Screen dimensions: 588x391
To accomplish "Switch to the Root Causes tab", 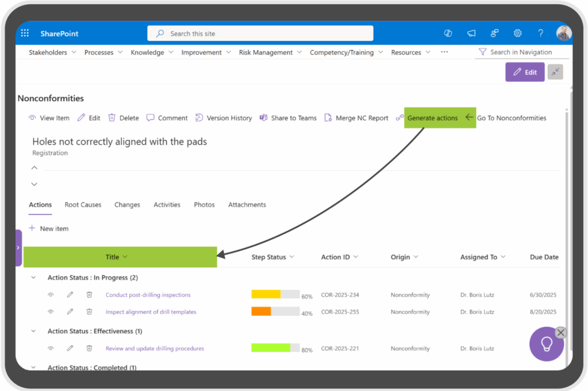I will click(x=83, y=205).
